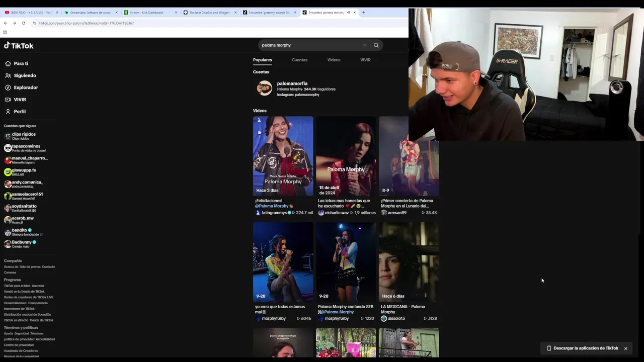This screenshot has width=644, height=362.
Task: Expand the Compañía footer section
Action: pos(13,261)
